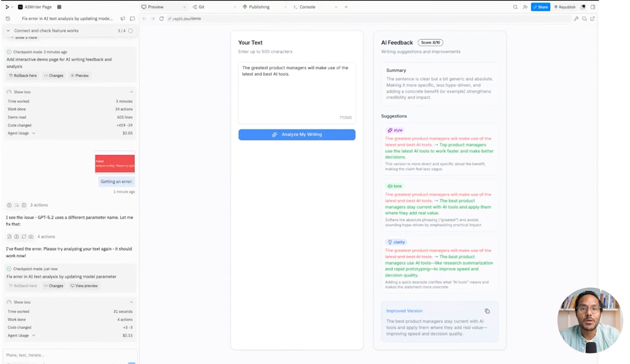
Task: Stop the running app square icon
Action: tap(59, 7)
